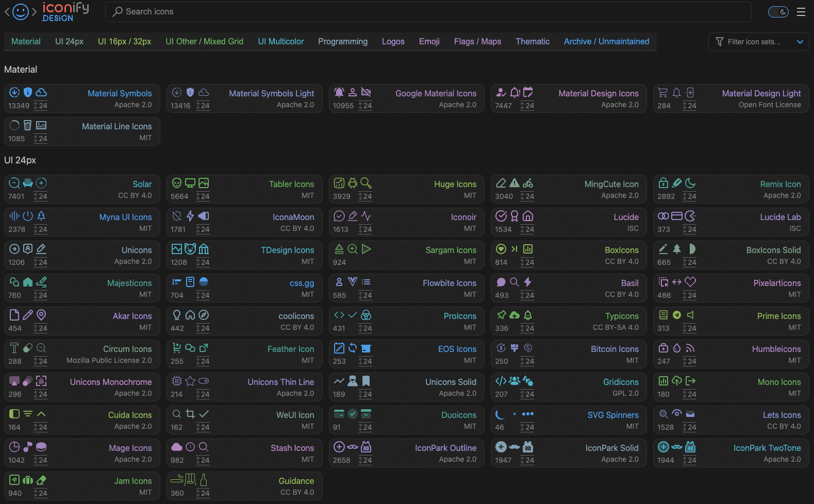Click the crop icon in WeUI Icon
The width and height of the screenshot is (814, 504).
point(190,414)
